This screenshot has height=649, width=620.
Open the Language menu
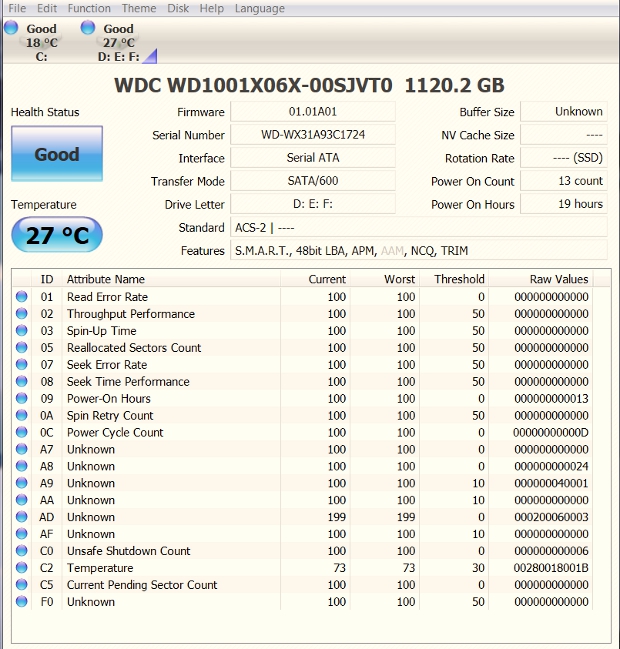(x=259, y=8)
